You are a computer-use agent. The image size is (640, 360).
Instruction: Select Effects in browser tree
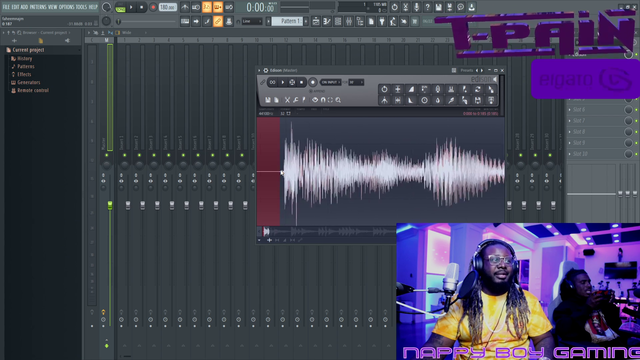pos(24,74)
